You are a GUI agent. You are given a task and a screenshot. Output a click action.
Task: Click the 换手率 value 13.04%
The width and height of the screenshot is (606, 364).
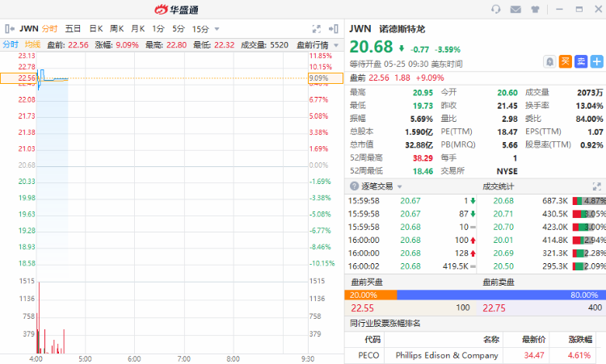coord(589,106)
